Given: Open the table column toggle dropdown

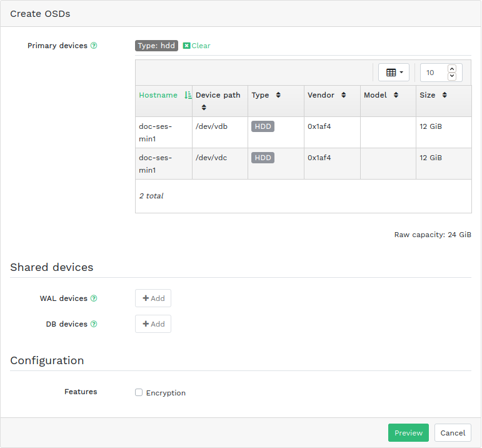Looking at the screenshot, I should (x=394, y=73).
